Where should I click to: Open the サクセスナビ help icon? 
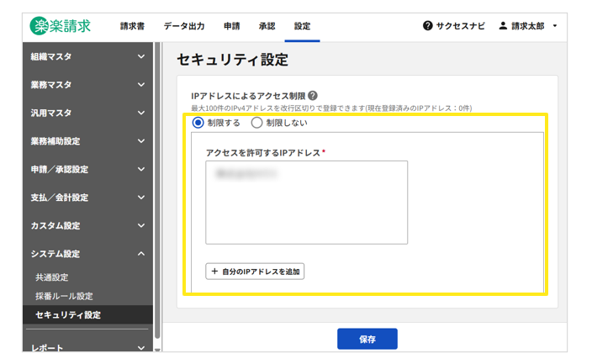coord(428,26)
